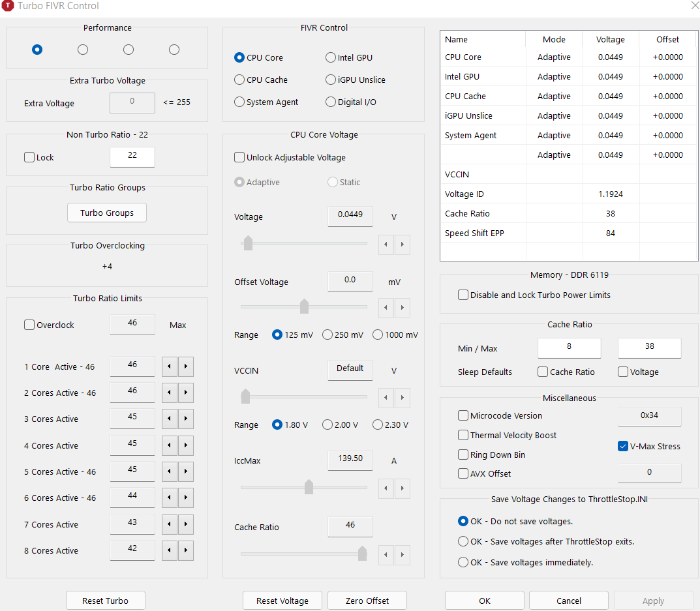Image resolution: width=700 pixels, height=611 pixels.
Task: Decrease 4 Cores Active ratio with left arrow
Action: pyautogui.click(x=170, y=445)
